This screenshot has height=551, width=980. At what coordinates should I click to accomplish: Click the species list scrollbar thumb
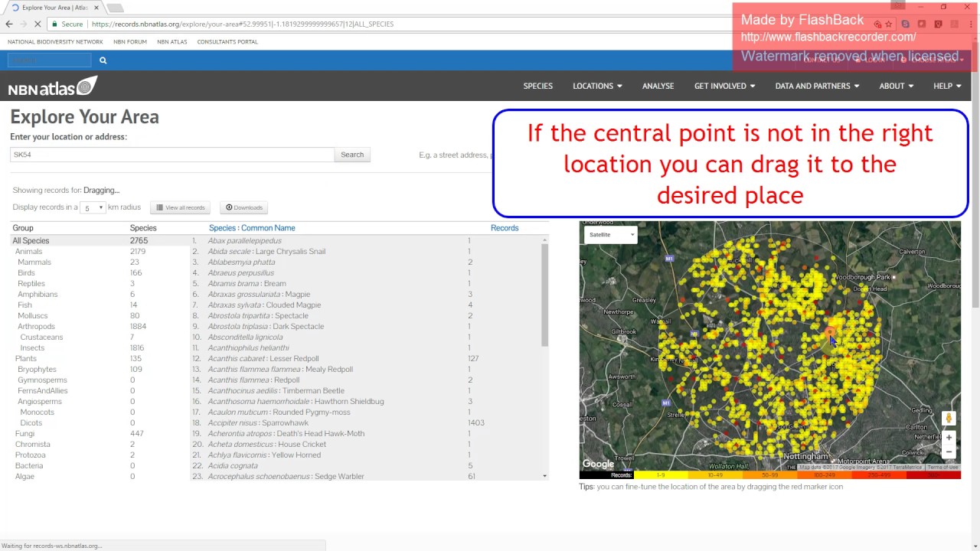pos(545,294)
